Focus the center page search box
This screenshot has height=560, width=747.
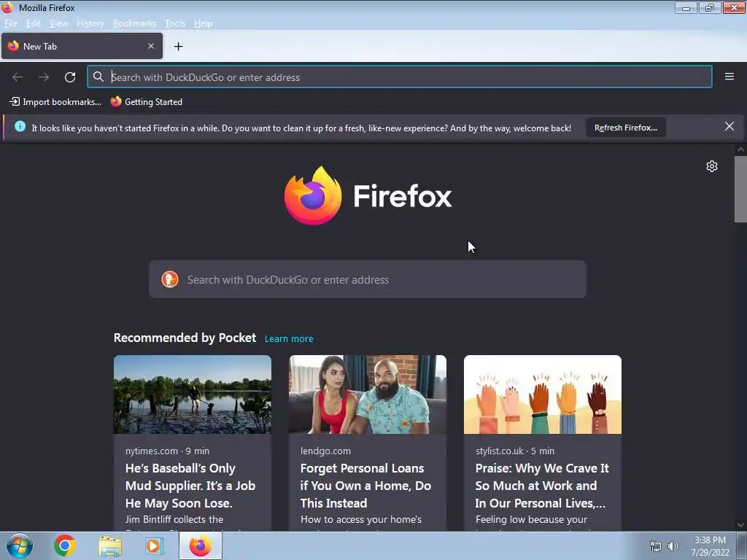[368, 279]
